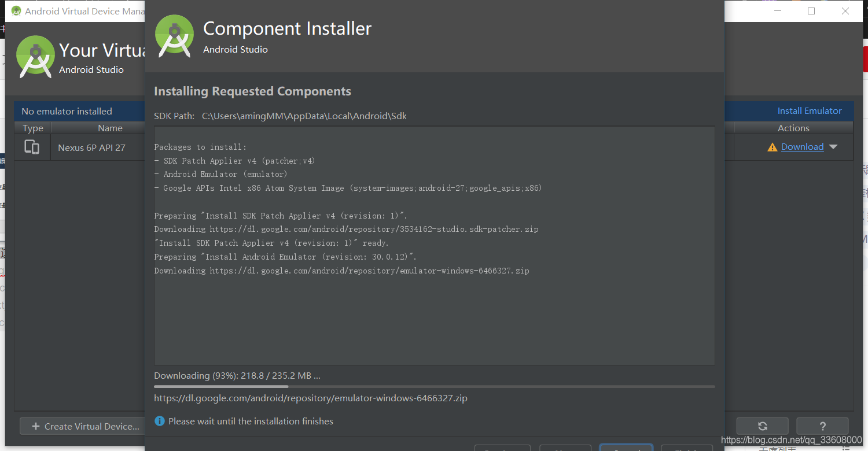
Task: Click the Download link for Nexus 6P
Action: [x=802, y=147]
